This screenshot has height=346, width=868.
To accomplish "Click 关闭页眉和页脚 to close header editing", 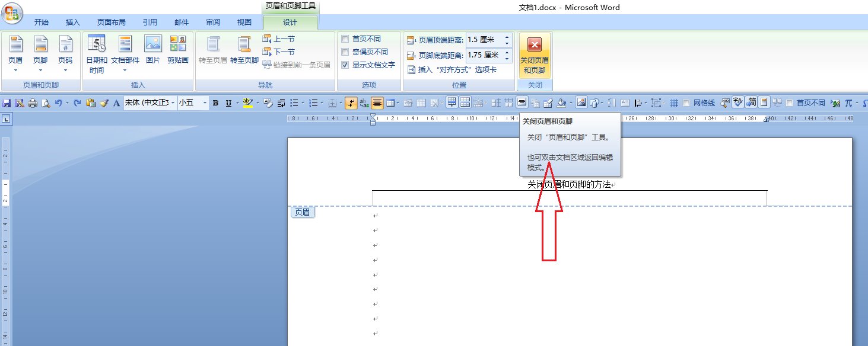I will pos(534,53).
